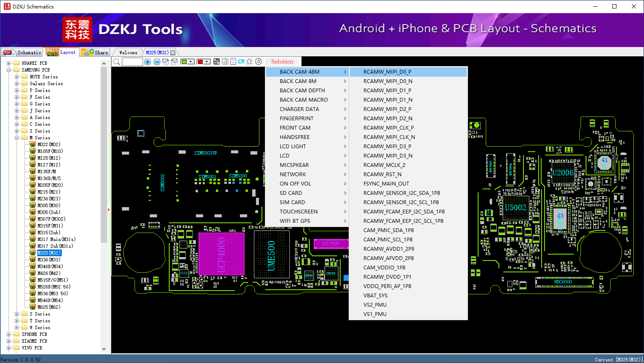Click the Omega symbol toolbar icon

point(250,62)
